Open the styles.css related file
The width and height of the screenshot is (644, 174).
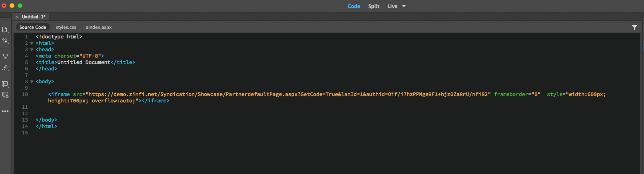[x=66, y=27]
